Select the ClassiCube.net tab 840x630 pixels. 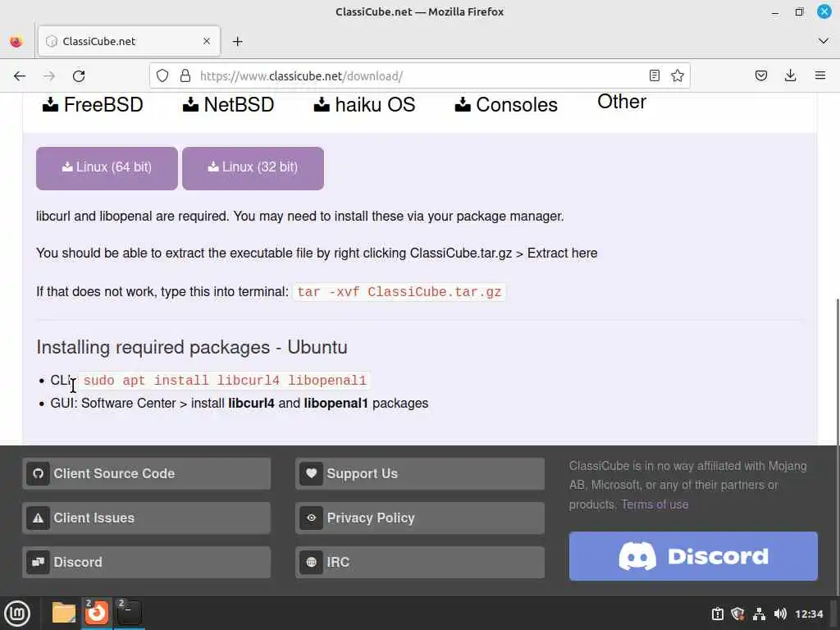point(129,41)
